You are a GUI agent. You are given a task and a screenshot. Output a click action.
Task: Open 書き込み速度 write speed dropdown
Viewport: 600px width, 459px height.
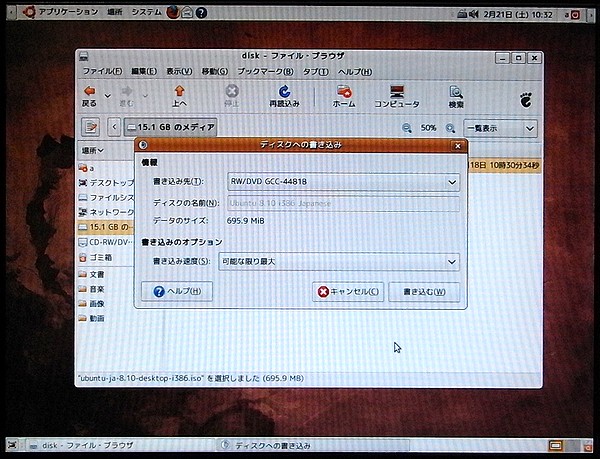coord(339,262)
